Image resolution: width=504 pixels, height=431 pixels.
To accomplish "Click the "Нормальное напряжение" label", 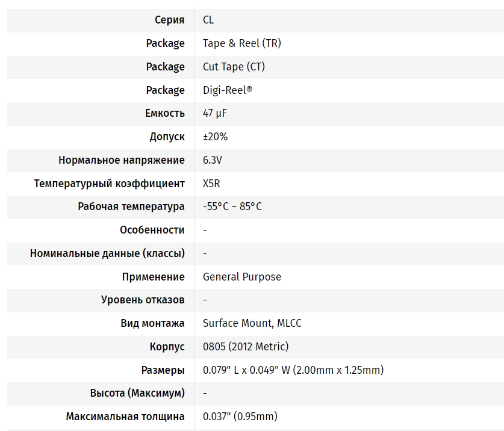I will click(x=122, y=160).
